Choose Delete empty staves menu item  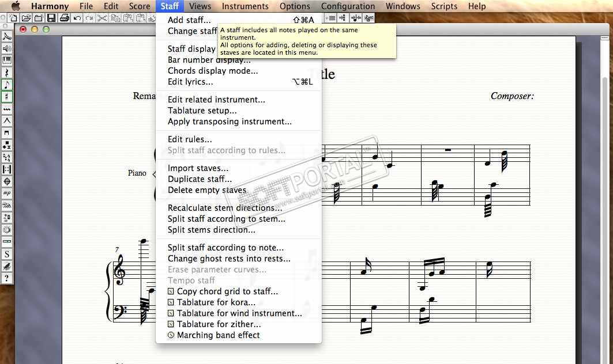click(239, 190)
